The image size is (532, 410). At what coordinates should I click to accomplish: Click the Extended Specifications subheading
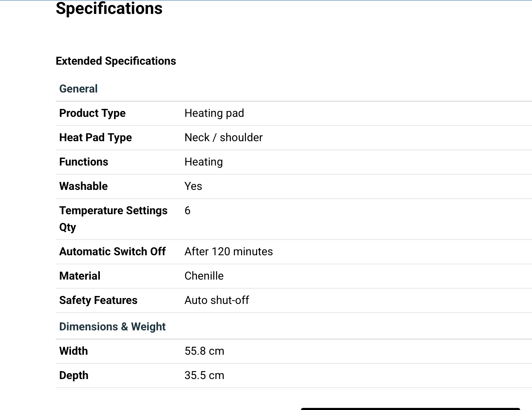116,61
